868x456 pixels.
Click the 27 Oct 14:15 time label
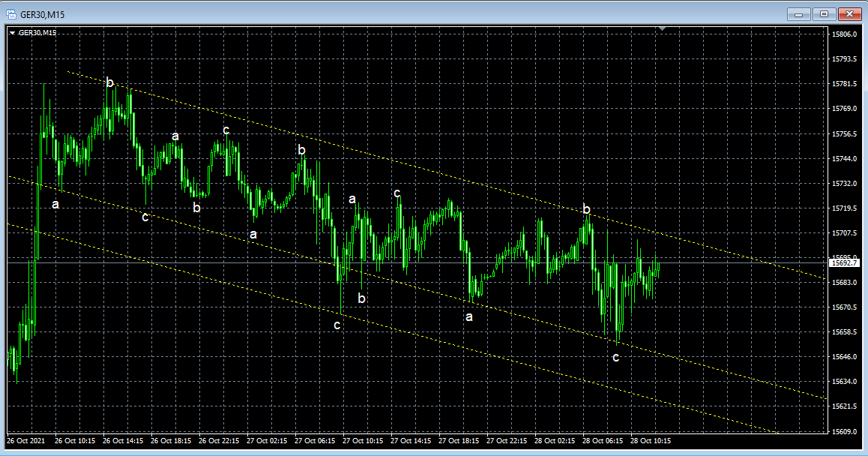coord(411,441)
